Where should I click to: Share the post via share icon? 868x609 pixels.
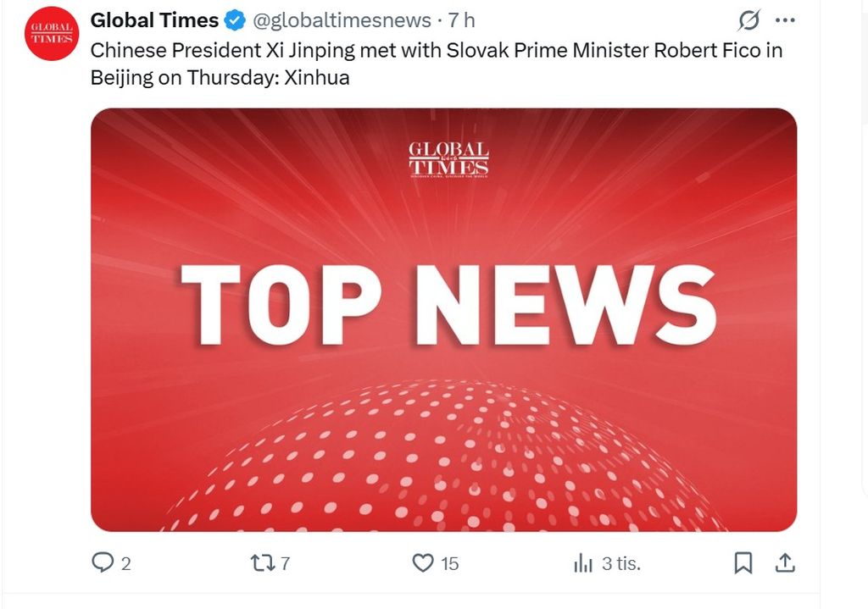click(785, 562)
